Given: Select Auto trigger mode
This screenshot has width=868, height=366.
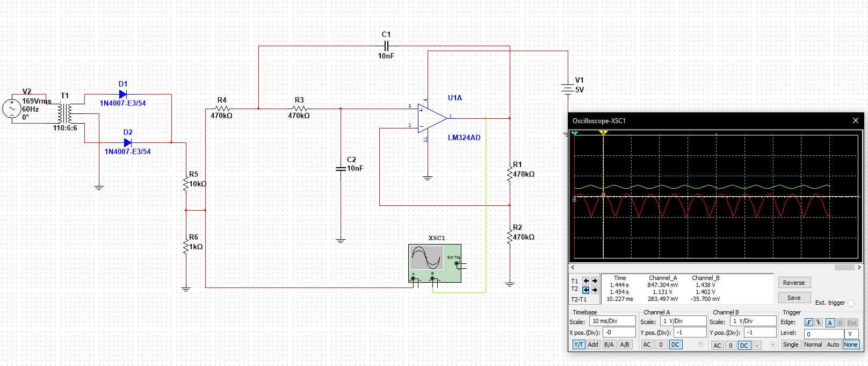Looking at the screenshot, I should pos(833,345).
